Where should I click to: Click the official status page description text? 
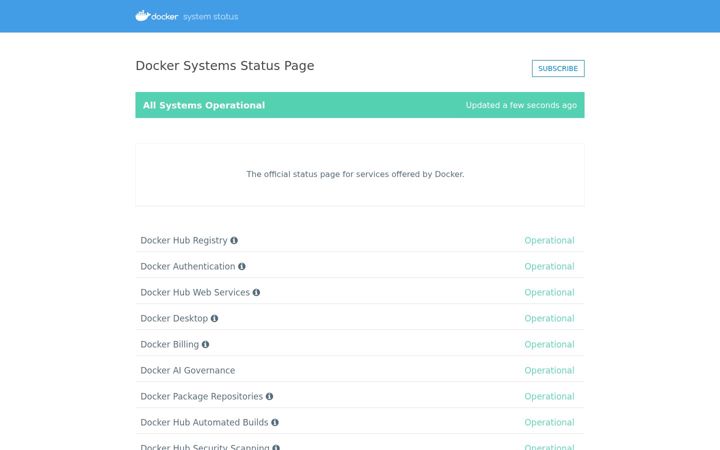coord(355,174)
